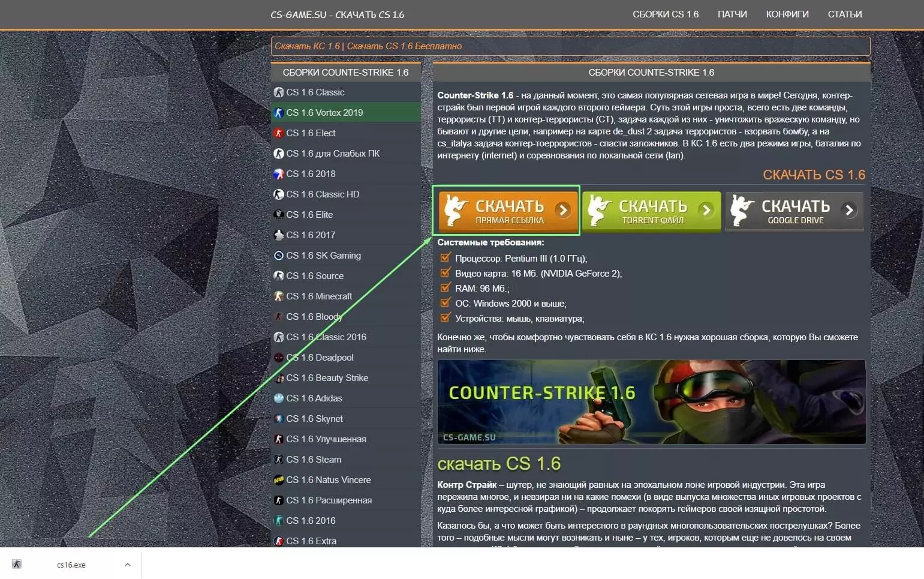Click the red CS 1.6 Elect icon
924x579 pixels.
point(278,133)
